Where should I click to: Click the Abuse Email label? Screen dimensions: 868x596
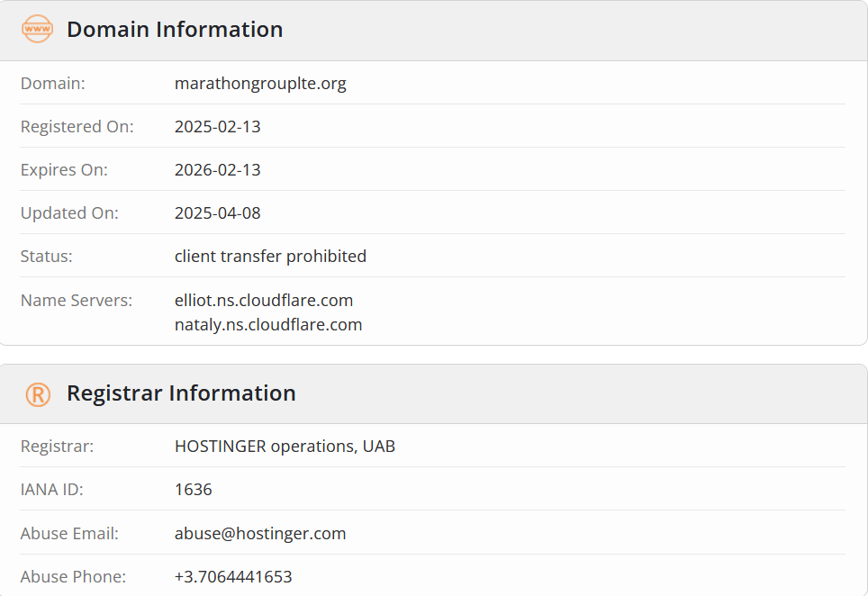point(69,534)
